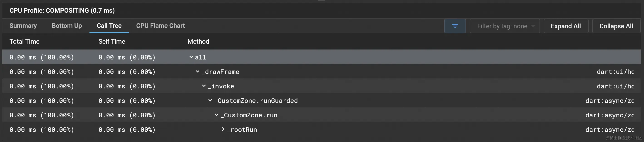Switch to the Bottom Up tab
Viewport: 644px width, 142px height.
[x=67, y=26]
